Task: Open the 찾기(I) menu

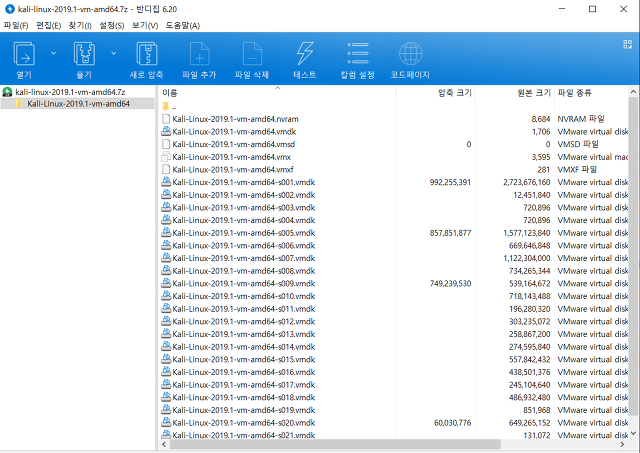Action: tap(80, 26)
